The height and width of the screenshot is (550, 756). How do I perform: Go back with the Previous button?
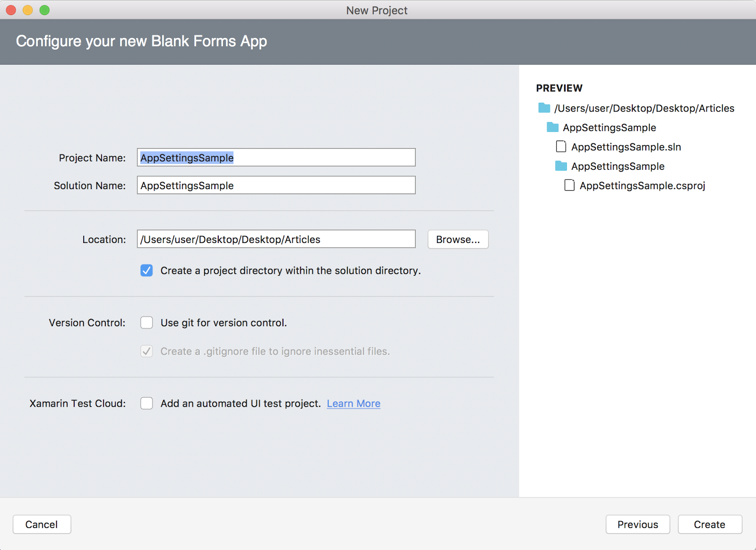pos(637,524)
